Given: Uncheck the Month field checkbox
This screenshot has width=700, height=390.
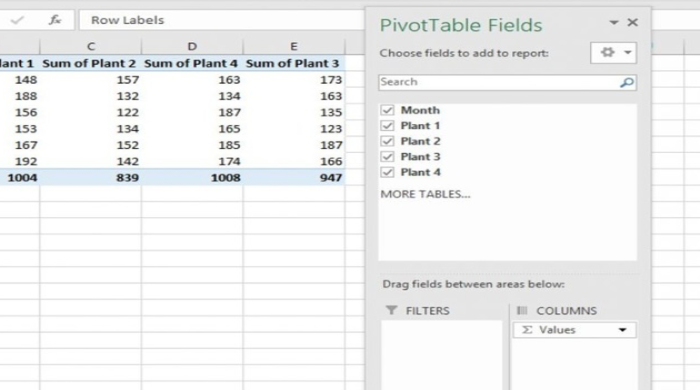Looking at the screenshot, I should 388,110.
